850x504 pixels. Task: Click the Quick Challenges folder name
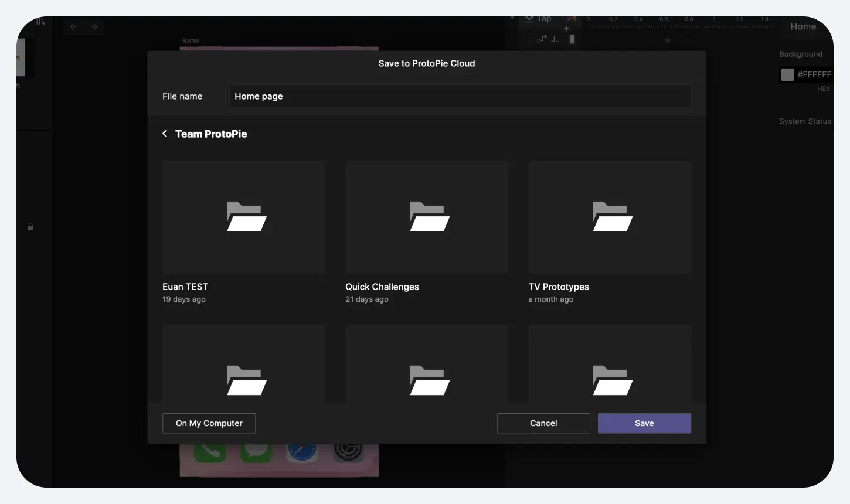382,287
